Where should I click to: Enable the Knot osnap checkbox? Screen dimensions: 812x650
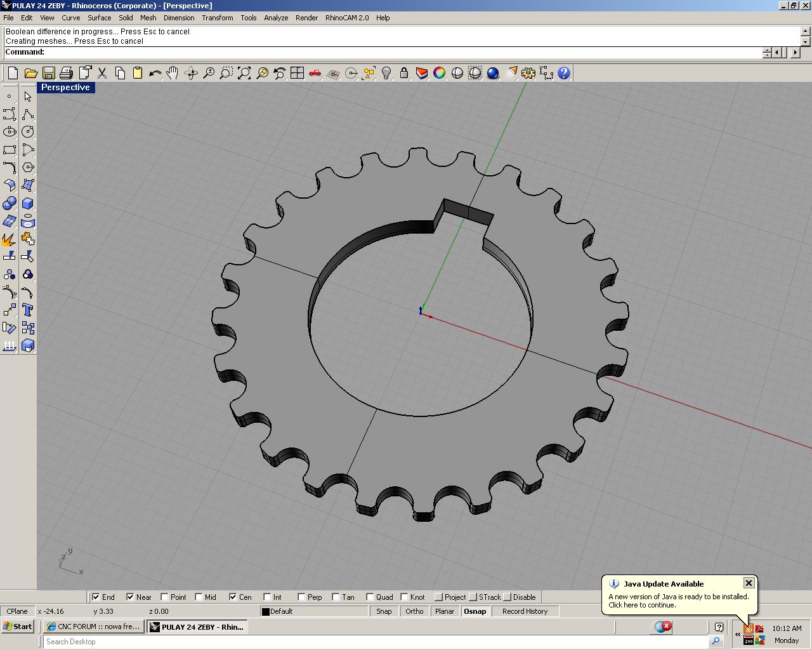point(404,597)
